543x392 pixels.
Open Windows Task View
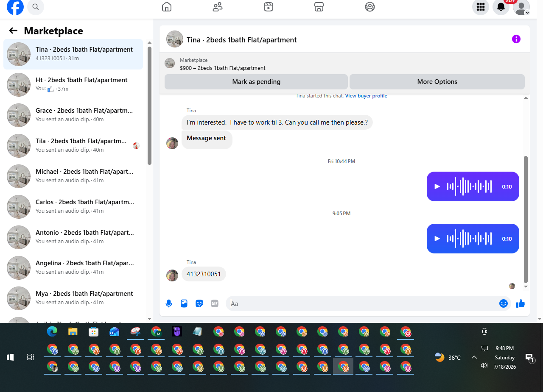[31, 357]
